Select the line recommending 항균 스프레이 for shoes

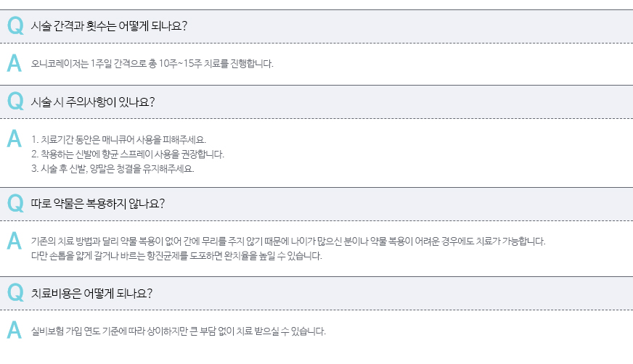pos(128,154)
